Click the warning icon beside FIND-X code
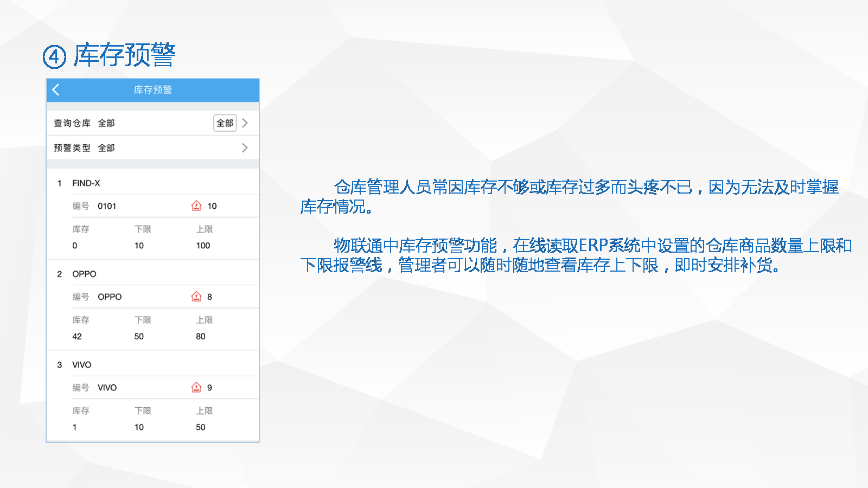Image resolution: width=868 pixels, height=488 pixels. [x=196, y=206]
